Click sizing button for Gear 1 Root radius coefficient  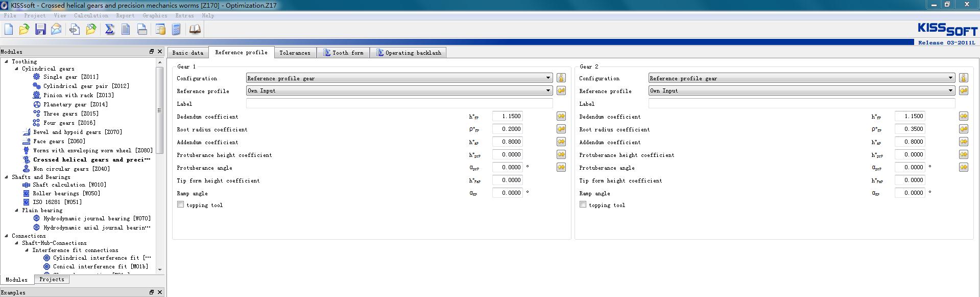[x=561, y=129]
